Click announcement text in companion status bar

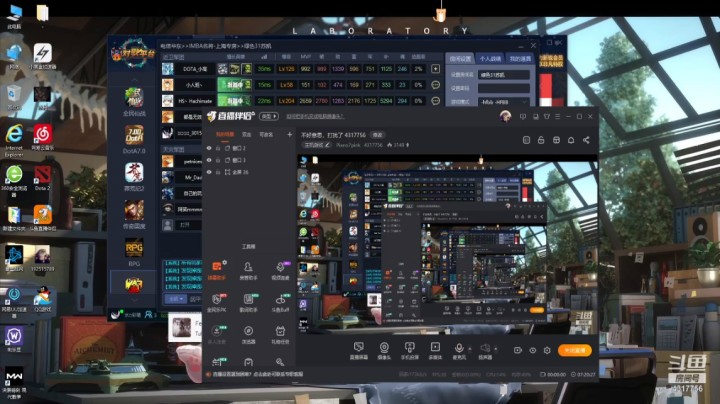(x=258, y=374)
